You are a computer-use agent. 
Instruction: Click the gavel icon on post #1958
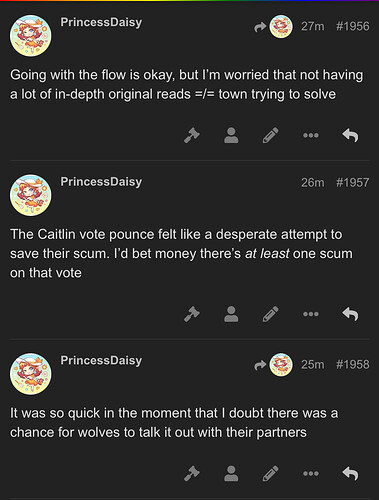(x=192, y=473)
